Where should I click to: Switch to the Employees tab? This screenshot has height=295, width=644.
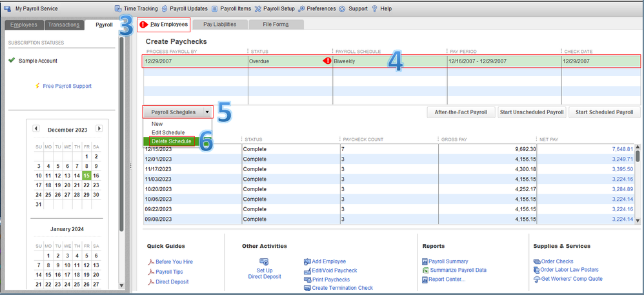tap(24, 25)
